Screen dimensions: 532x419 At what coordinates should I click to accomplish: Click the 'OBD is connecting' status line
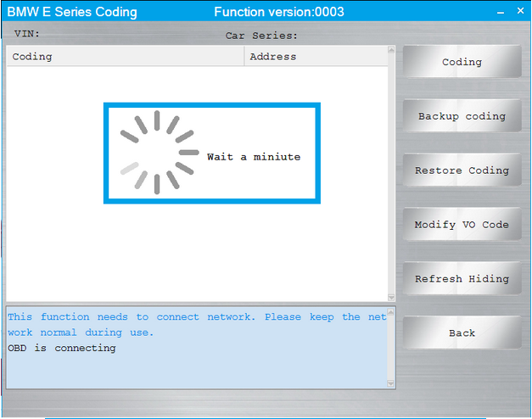(x=62, y=348)
